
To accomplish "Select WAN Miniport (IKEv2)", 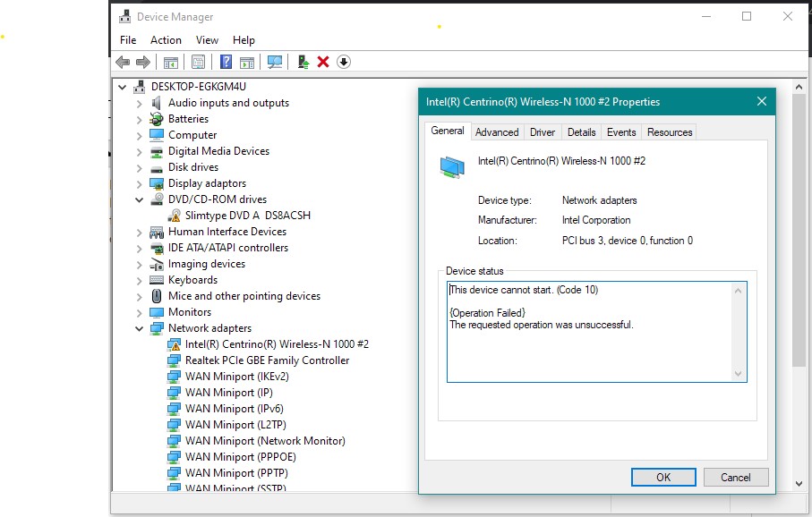I will (x=236, y=377).
